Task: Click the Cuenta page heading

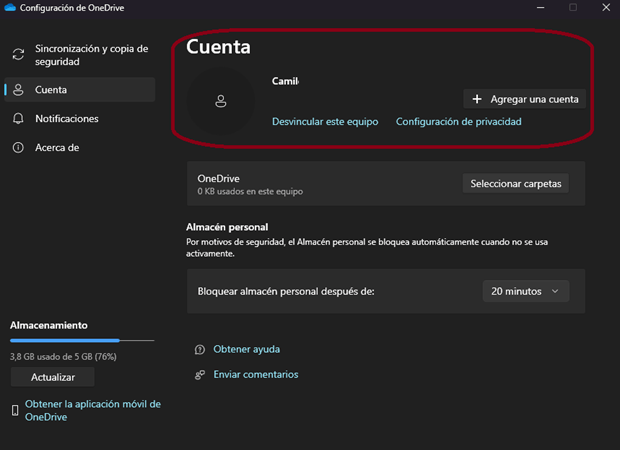Action: (218, 47)
